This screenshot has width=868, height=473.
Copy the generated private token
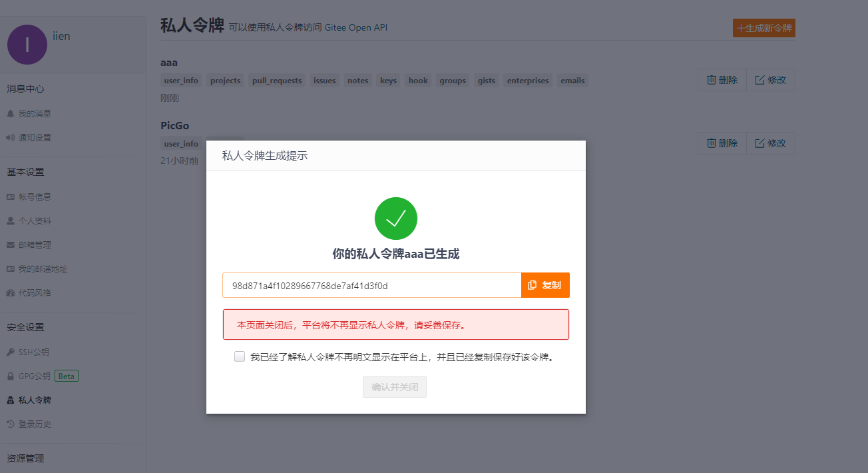tap(545, 285)
